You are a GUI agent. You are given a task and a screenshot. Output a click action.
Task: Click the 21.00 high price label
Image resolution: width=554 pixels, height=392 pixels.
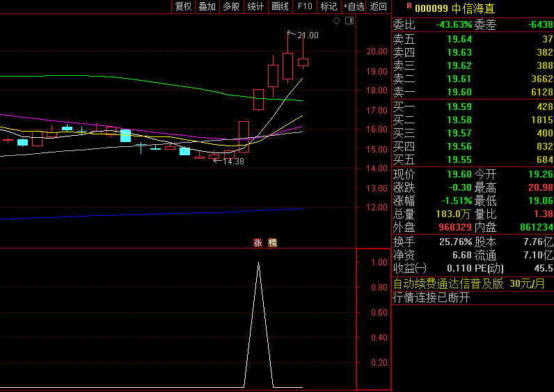(x=308, y=36)
